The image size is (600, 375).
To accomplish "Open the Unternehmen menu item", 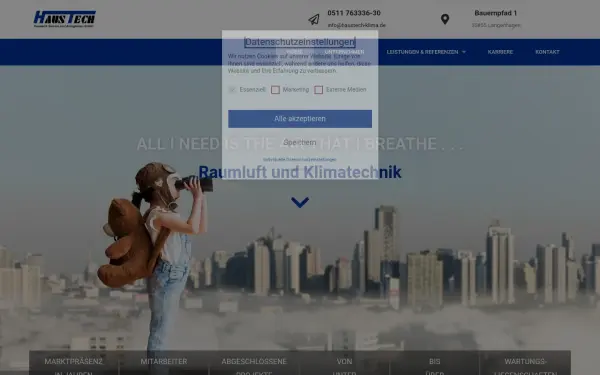I will pos(344,52).
